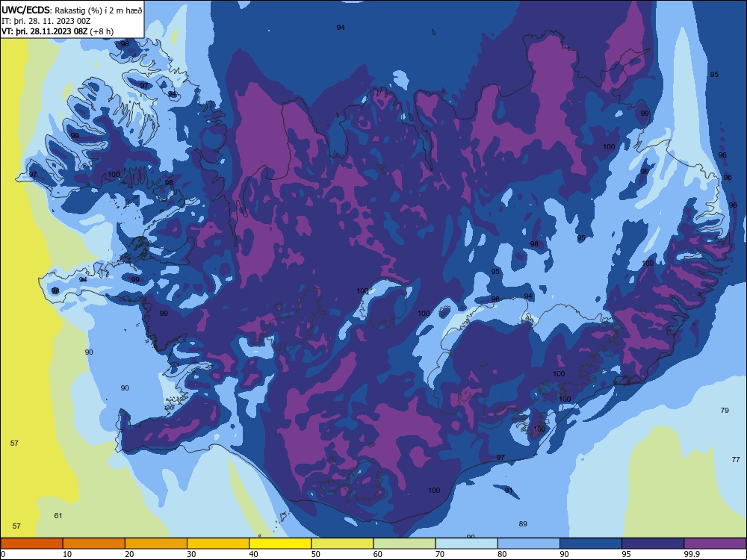The height and width of the screenshot is (560, 747).
Task: Select the 89 humidity value label
Action: [523, 524]
